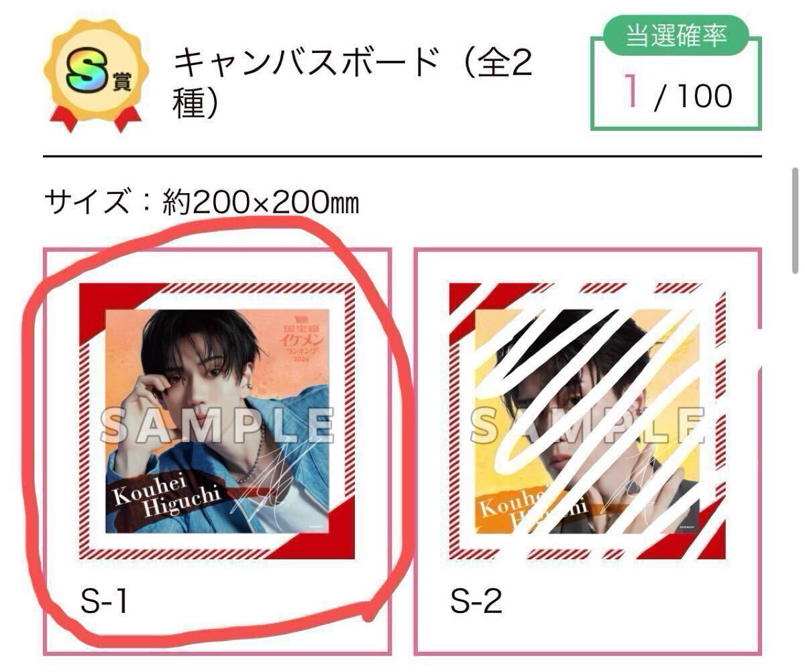Open the S-2 canvas board thumbnail
Viewport: 805px width, 672px height.
pyautogui.click(x=588, y=421)
